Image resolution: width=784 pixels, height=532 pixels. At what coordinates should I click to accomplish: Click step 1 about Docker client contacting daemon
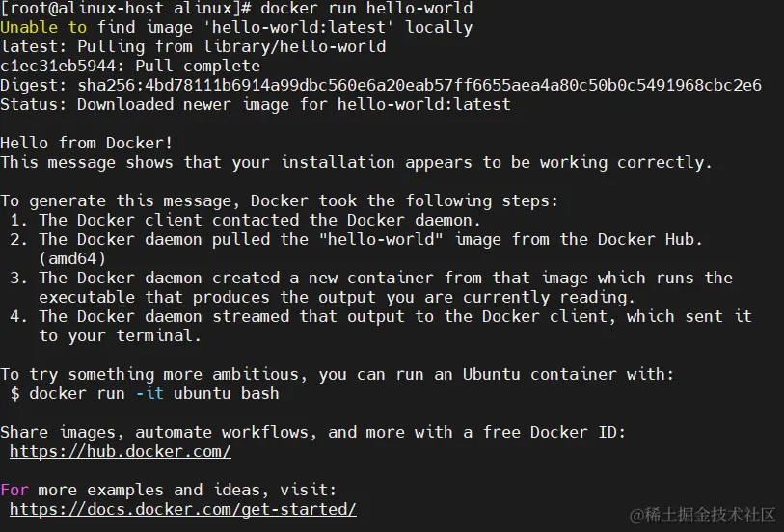[x=245, y=221]
